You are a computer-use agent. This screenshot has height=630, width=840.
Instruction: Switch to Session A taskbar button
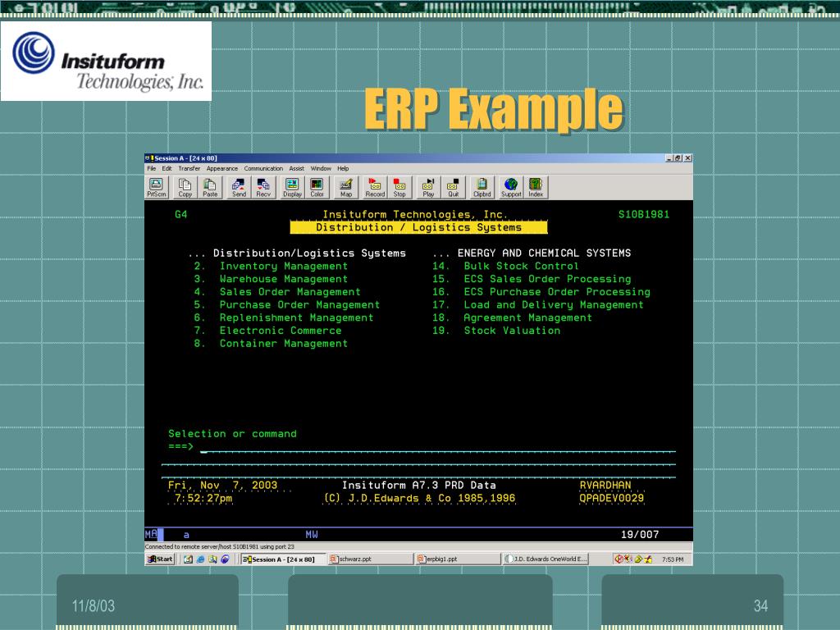282,559
